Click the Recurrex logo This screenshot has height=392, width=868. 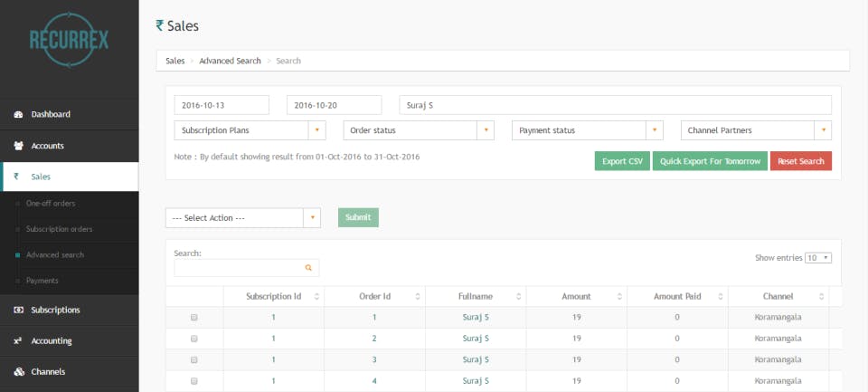pyautogui.click(x=70, y=40)
